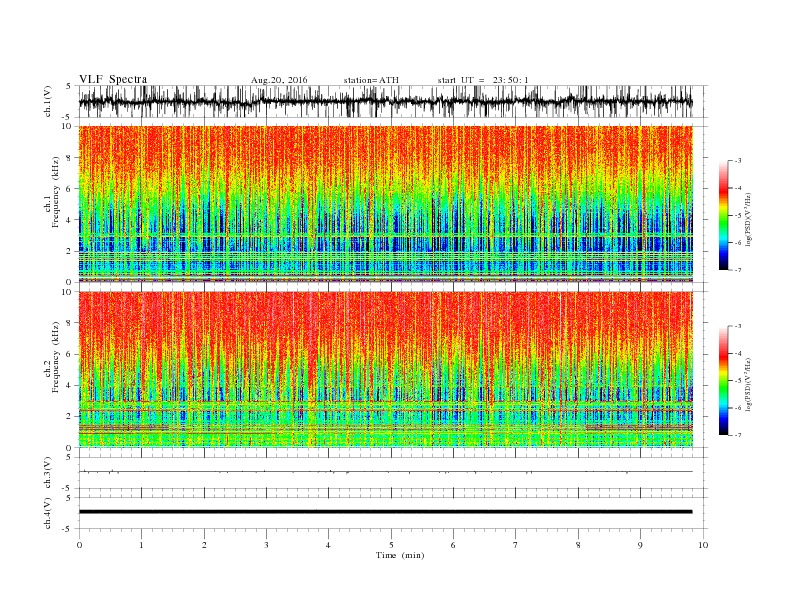
Task: Click the ch.3(V) flat waveform panel
Action: tap(393, 472)
